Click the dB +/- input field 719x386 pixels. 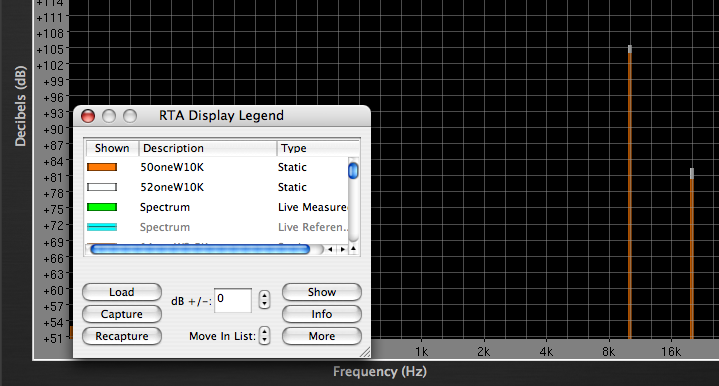pyautogui.click(x=233, y=300)
